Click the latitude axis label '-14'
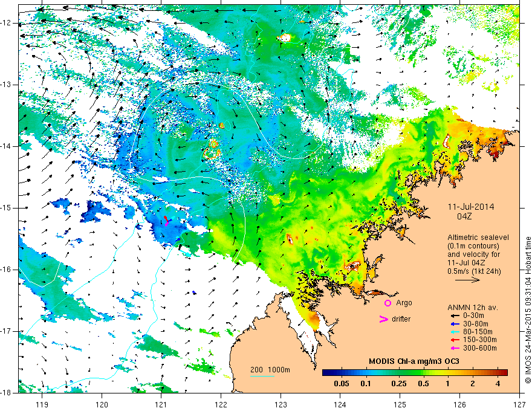Viewport: 532px width, 411px height. point(6,146)
